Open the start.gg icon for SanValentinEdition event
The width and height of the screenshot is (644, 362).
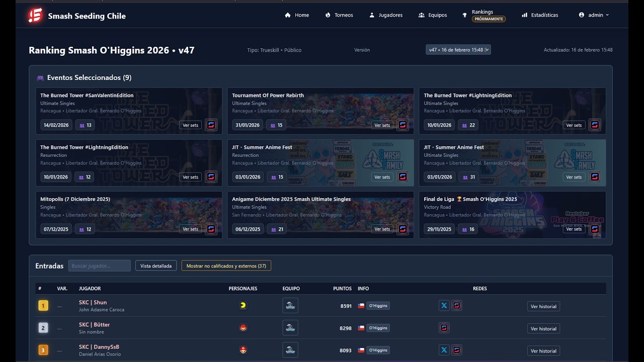[x=211, y=125]
